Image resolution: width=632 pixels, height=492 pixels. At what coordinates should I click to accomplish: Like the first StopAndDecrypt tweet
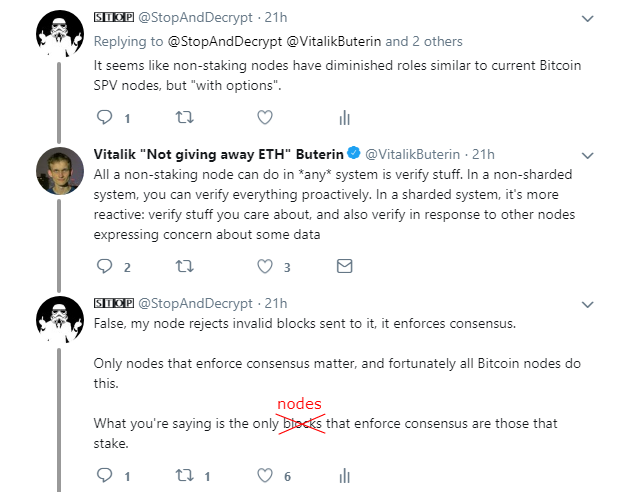(265, 117)
